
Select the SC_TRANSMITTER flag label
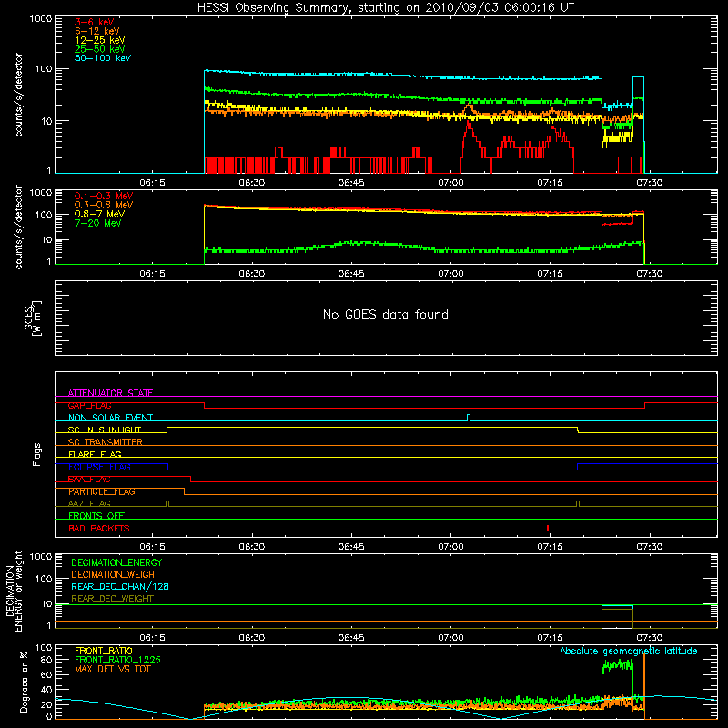[x=106, y=442]
